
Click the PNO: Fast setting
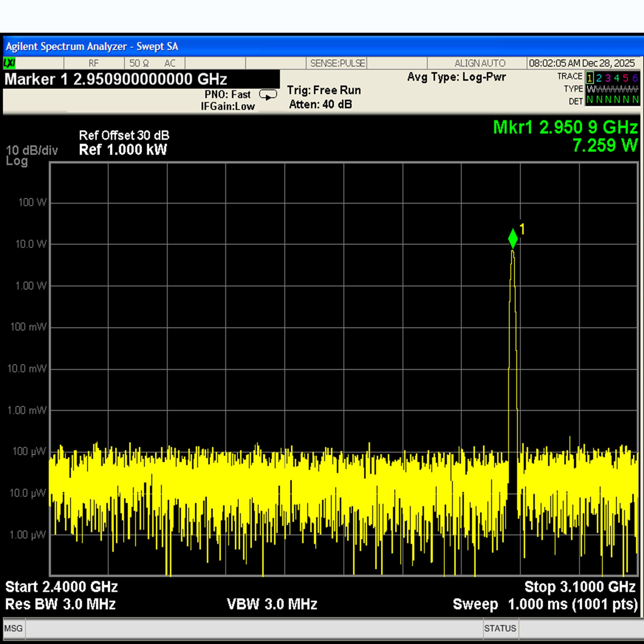coord(227,94)
